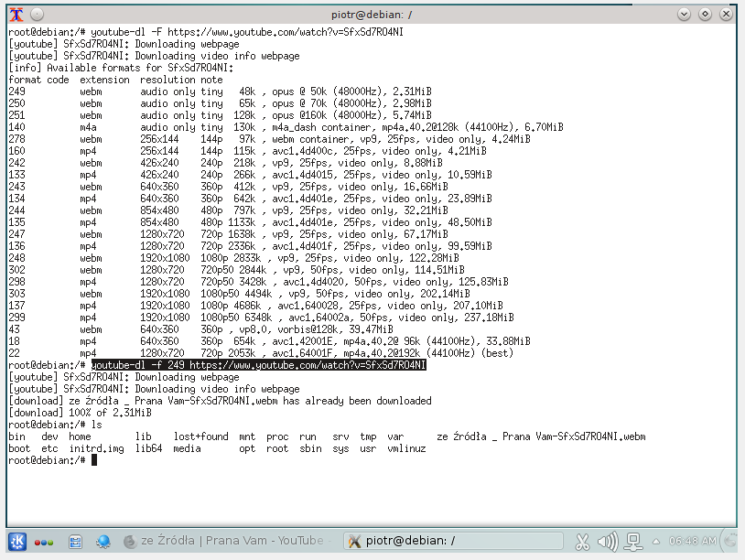Close the piotr@debian terminal window
This screenshot has width=745, height=560.
click(726, 15)
